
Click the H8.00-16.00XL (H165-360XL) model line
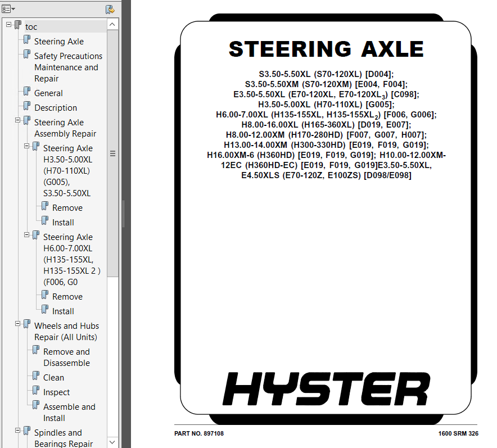coord(326,125)
